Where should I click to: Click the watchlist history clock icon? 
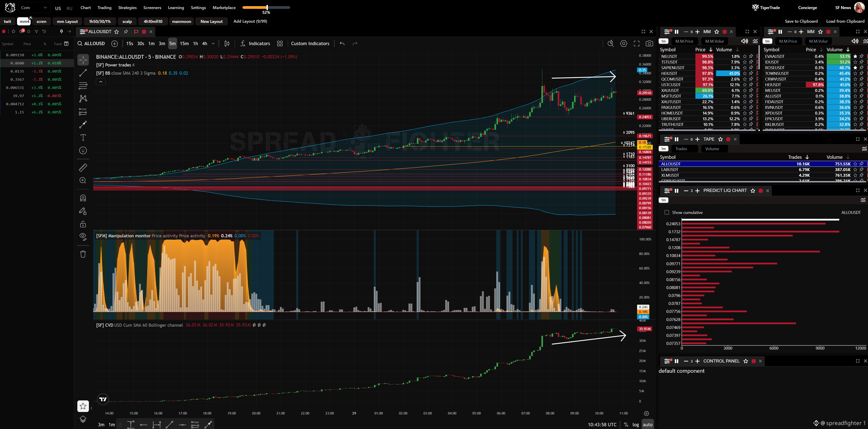pos(44,31)
